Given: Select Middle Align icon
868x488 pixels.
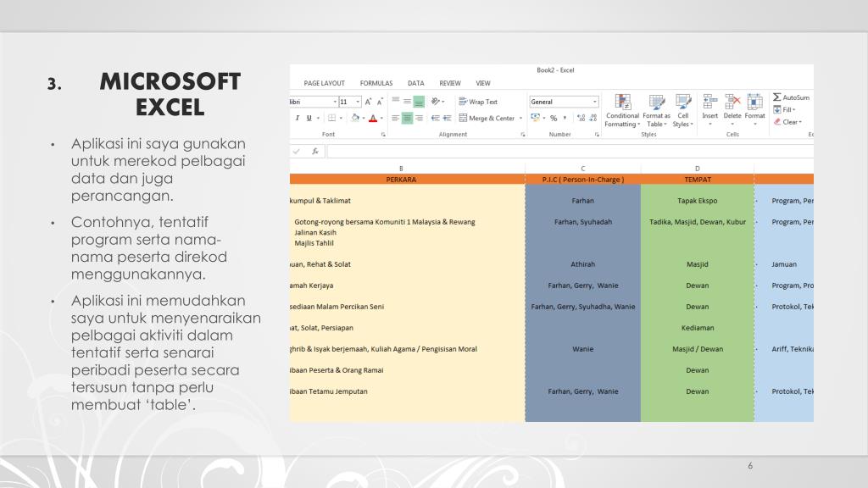Looking at the screenshot, I should [407, 102].
